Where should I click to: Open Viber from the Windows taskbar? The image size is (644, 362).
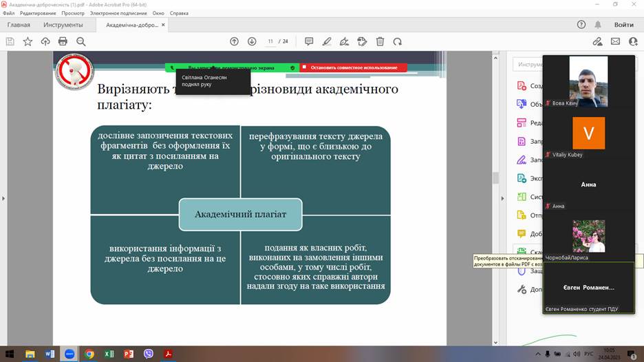[x=148, y=354]
